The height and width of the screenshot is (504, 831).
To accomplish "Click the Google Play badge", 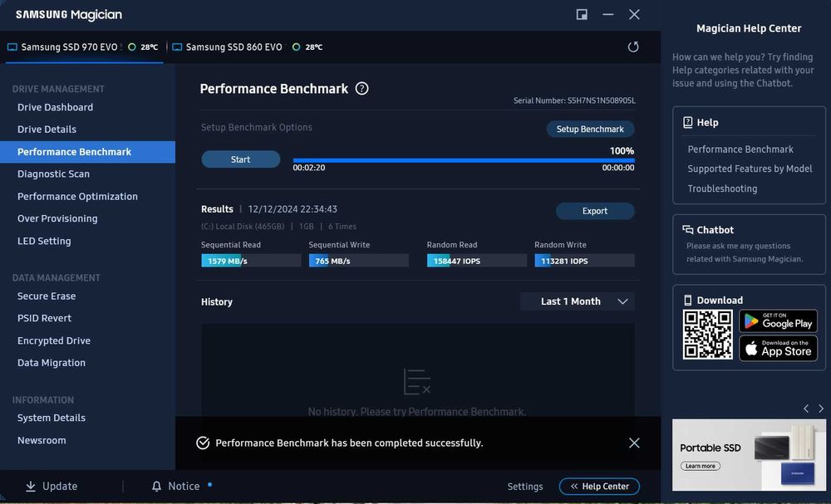I will pos(778,321).
